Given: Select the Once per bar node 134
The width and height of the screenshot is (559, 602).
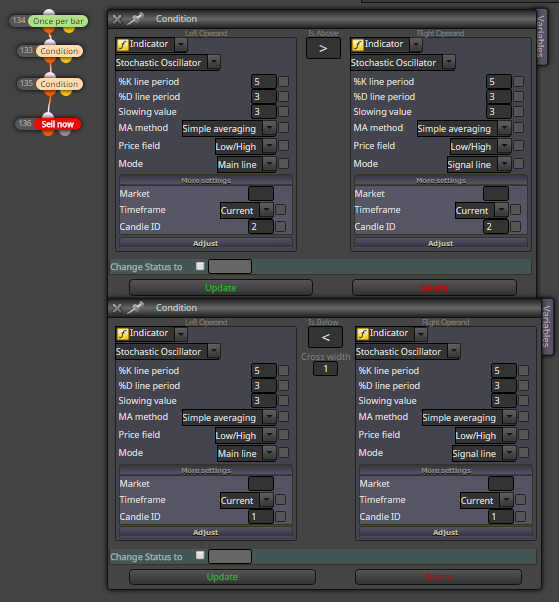Looking at the screenshot, I should click(58, 21).
